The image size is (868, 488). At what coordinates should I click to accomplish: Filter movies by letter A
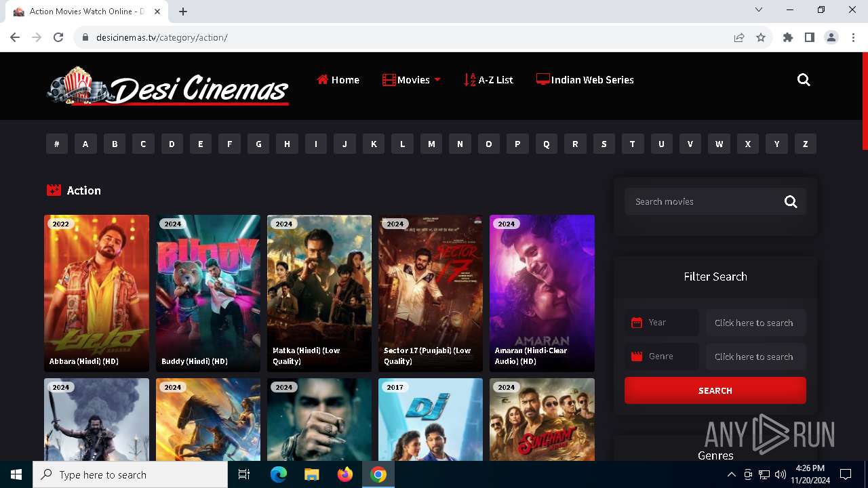click(x=85, y=144)
